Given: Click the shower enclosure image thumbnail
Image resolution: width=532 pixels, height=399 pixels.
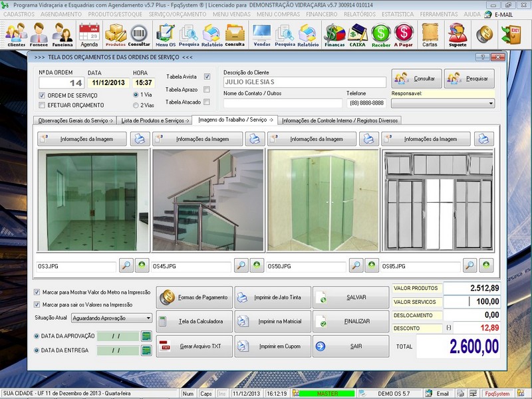Looking at the screenshot, I should click(x=323, y=200).
